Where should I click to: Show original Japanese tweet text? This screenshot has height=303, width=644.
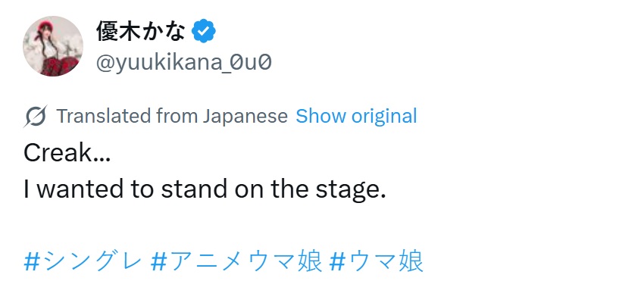pyautogui.click(x=356, y=117)
